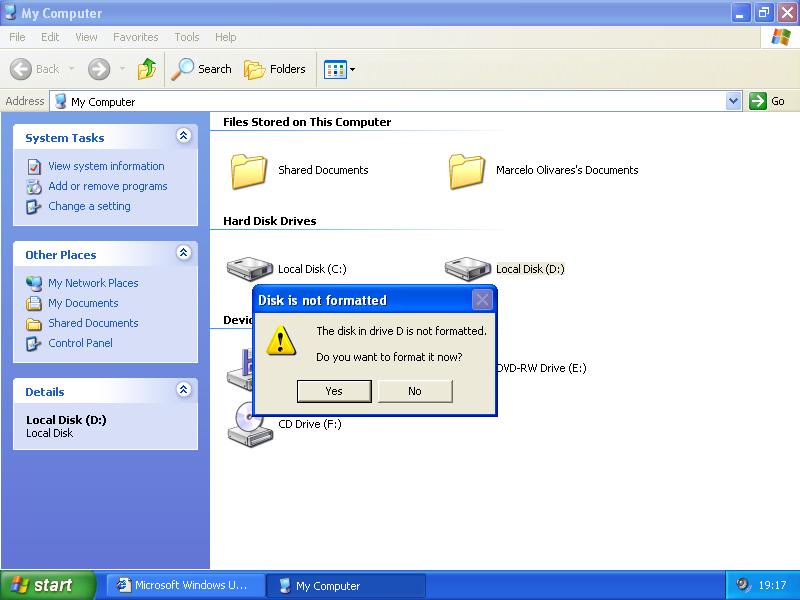The height and width of the screenshot is (600, 800).
Task: Toggle the Folders pane button
Action: 274,69
